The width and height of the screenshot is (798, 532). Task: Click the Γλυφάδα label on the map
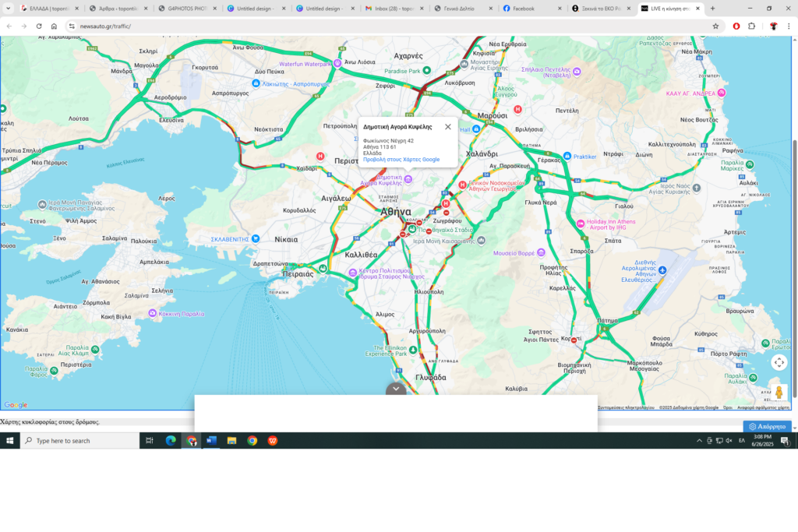[430, 377]
